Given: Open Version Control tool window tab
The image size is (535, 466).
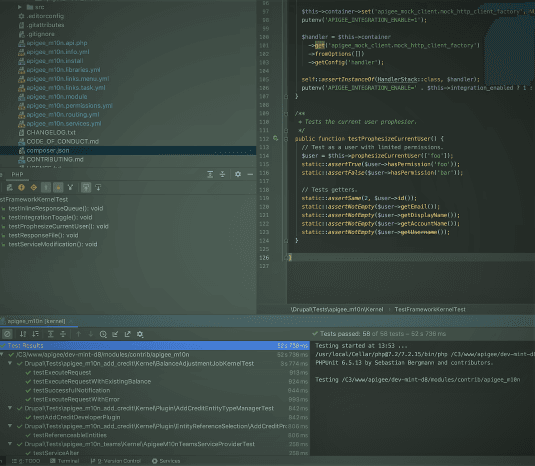Looking at the screenshot, I should [116, 461].
